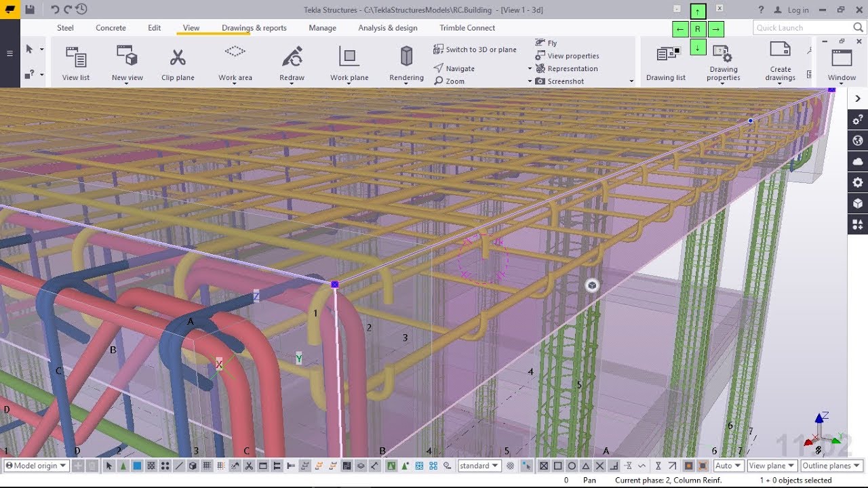Click the Work area icon
Image resolution: width=868 pixels, height=488 pixels.
(235, 52)
